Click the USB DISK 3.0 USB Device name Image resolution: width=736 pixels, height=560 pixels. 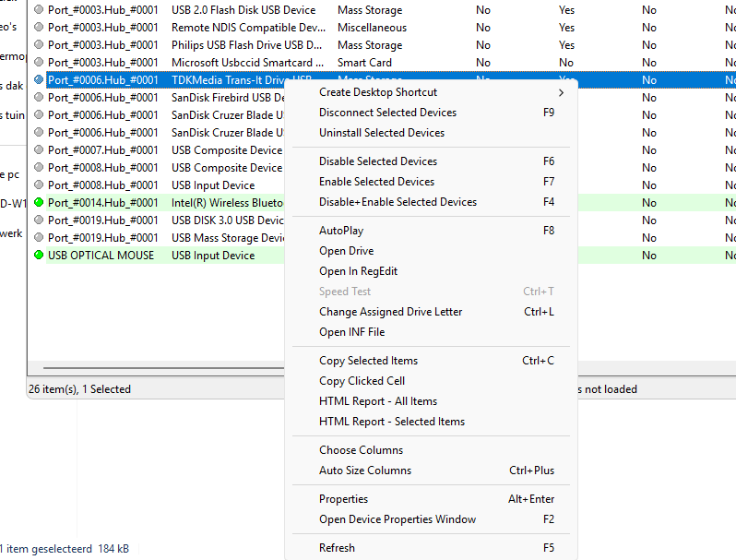tap(227, 220)
